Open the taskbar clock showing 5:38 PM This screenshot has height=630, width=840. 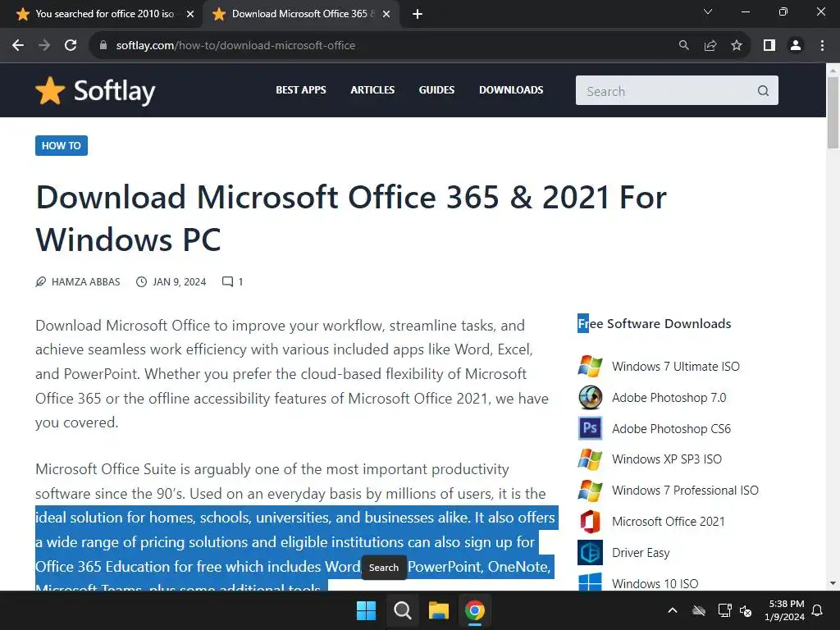click(x=784, y=610)
